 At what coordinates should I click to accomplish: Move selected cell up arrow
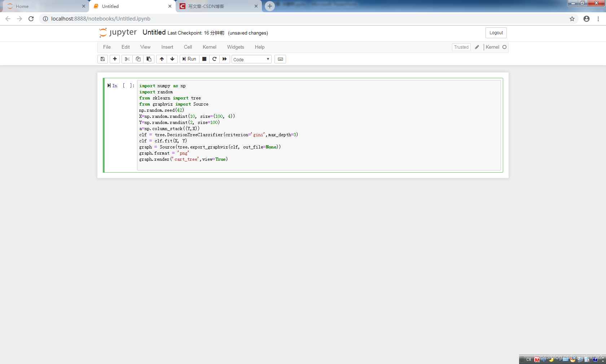pos(162,59)
